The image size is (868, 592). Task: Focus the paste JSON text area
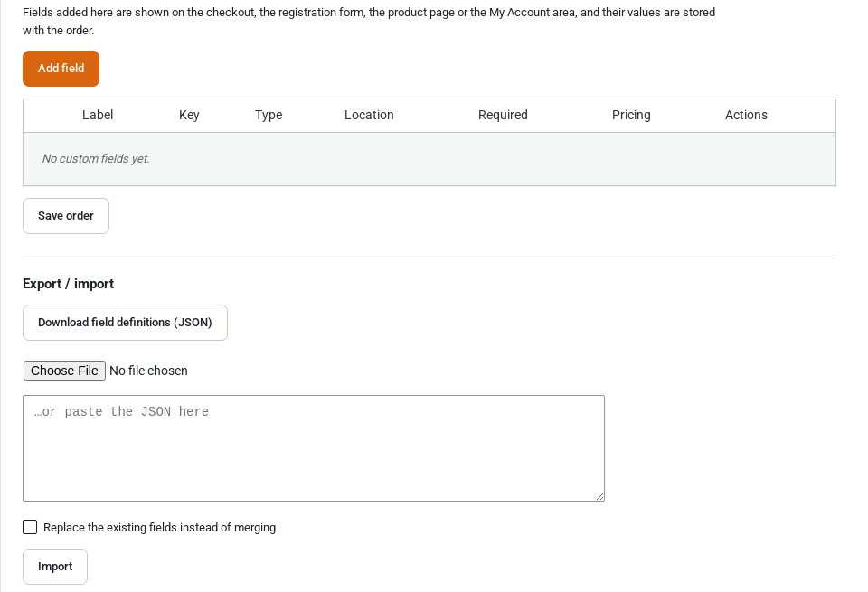(x=314, y=448)
